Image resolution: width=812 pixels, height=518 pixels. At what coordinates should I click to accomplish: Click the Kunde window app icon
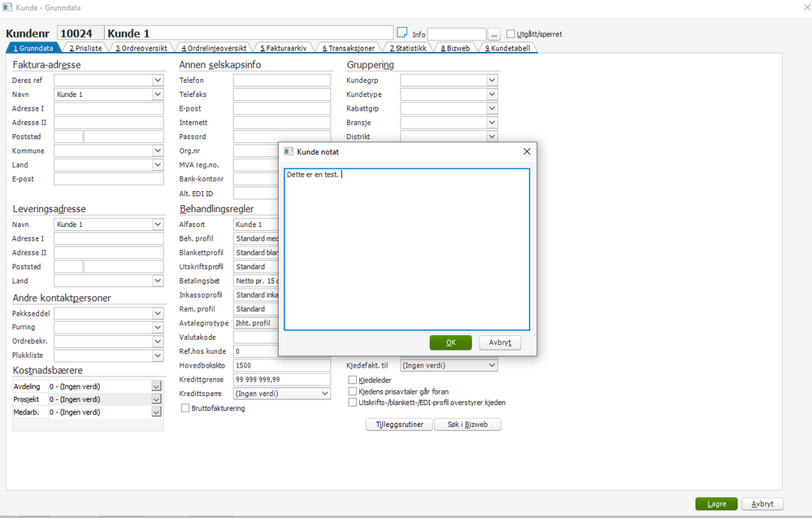click(7, 7)
